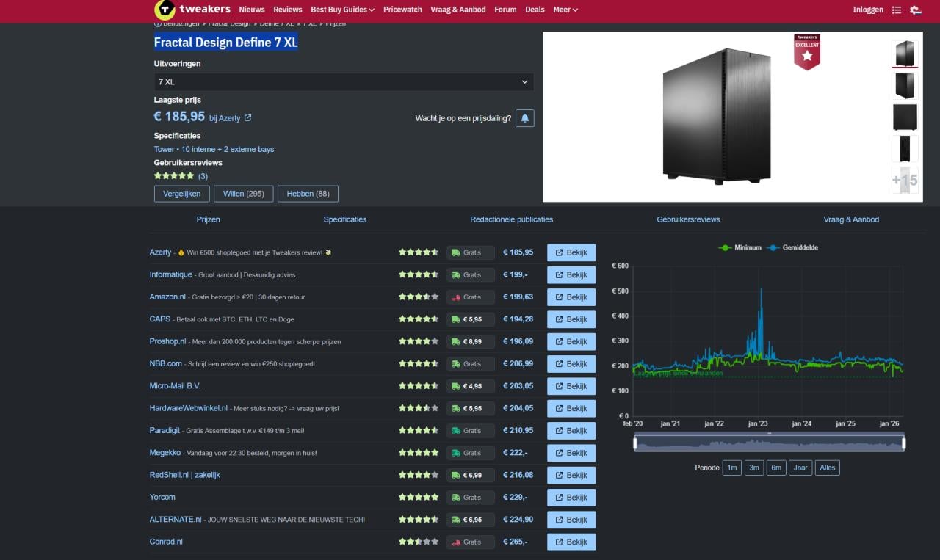The width and height of the screenshot is (940, 560).
Task: Click the +15 extra images thumbnail
Action: [x=904, y=180]
